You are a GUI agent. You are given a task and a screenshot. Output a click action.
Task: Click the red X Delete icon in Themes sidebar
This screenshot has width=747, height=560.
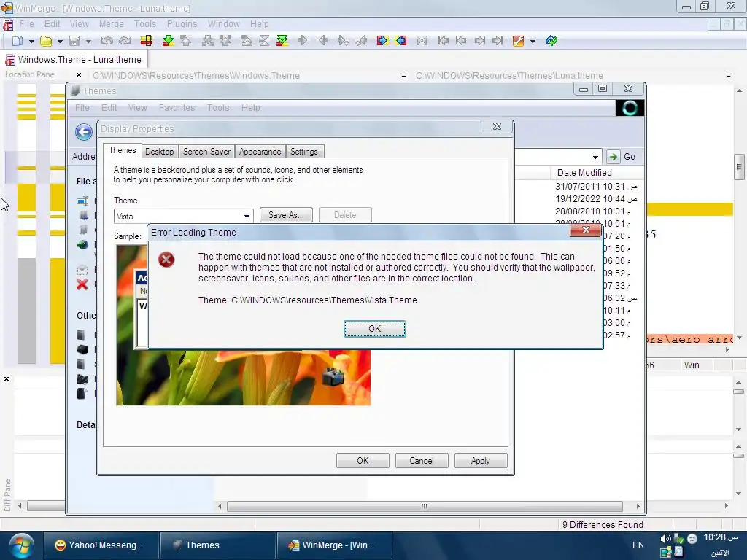tap(82, 284)
